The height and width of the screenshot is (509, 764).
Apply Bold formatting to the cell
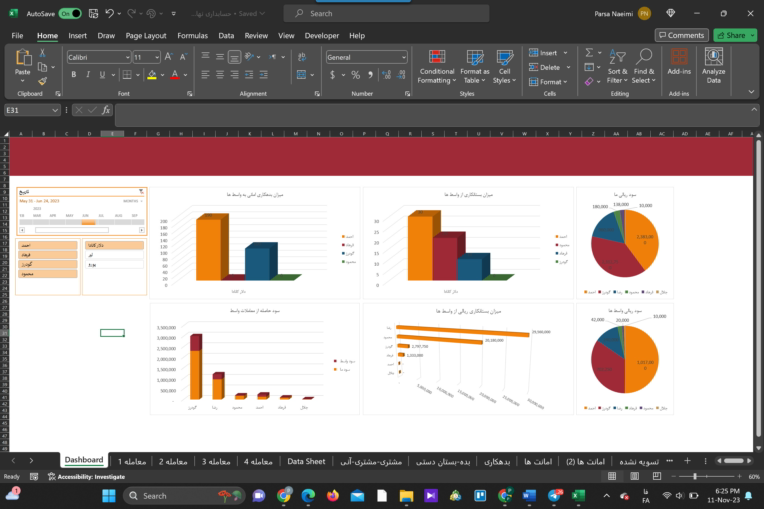pyautogui.click(x=73, y=75)
